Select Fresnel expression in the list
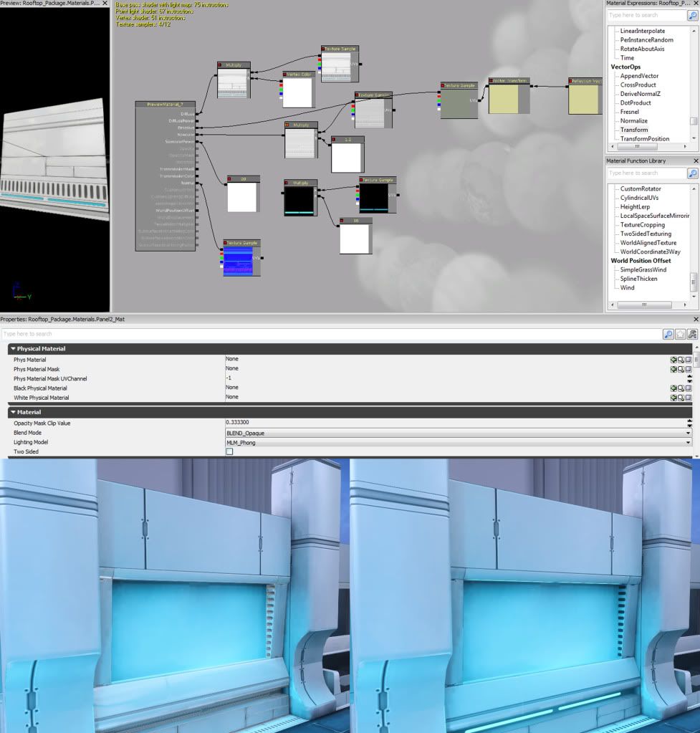Image resolution: width=700 pixels, height=733 pixels. point(629,112)
